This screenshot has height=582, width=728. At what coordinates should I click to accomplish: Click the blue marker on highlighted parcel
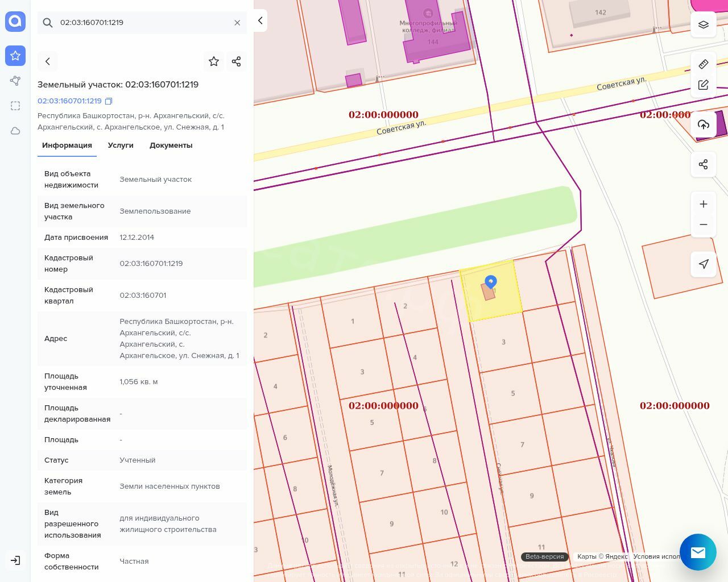click(490, 281)
